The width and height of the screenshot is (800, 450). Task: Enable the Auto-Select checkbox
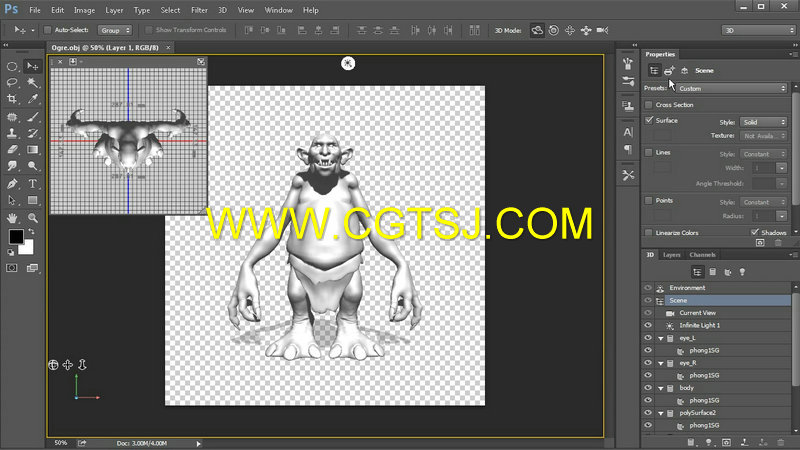click(x=47, y=30)
